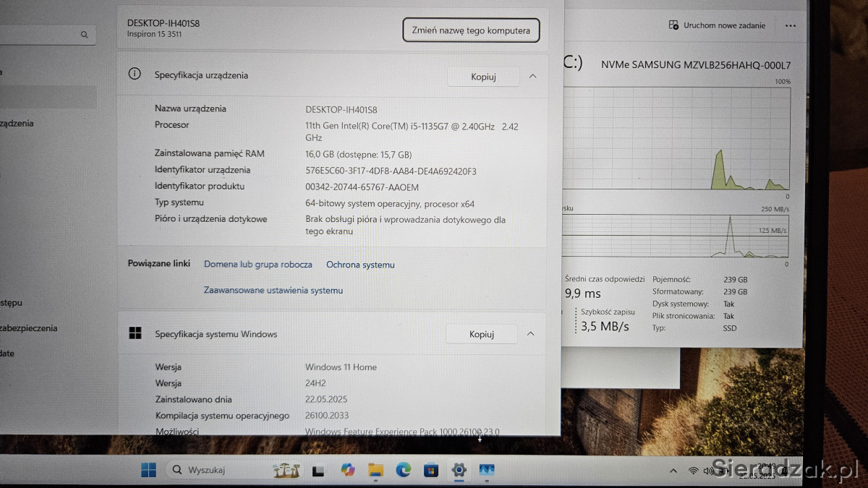The image size is (868, 488).
Task: Select the OS build number 26100.2033
Action: 327,416
